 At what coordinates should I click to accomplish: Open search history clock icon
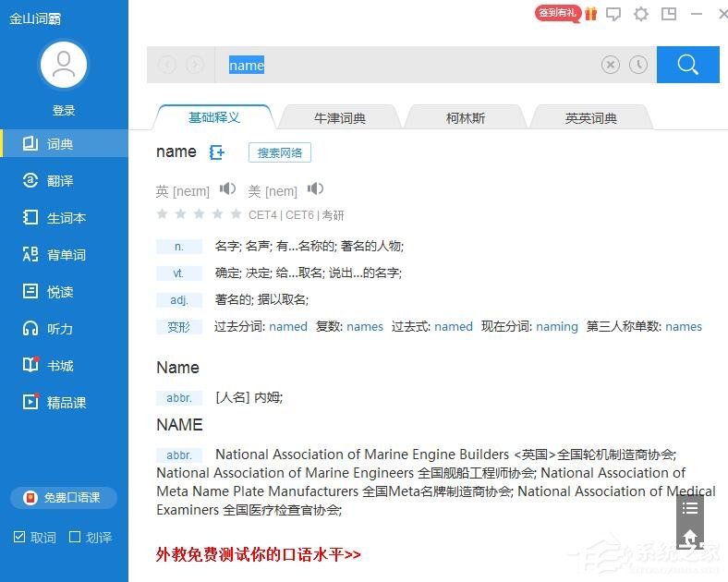click(638, 65)
